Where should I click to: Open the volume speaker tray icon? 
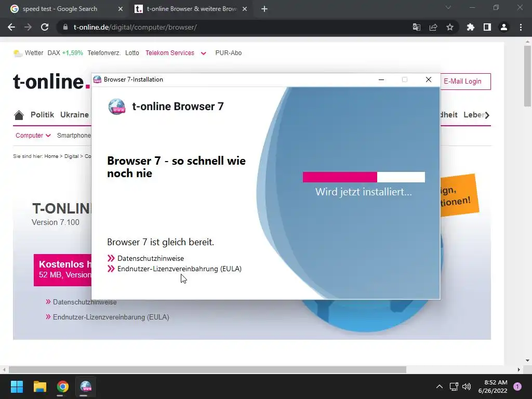(x=467, y=387)
